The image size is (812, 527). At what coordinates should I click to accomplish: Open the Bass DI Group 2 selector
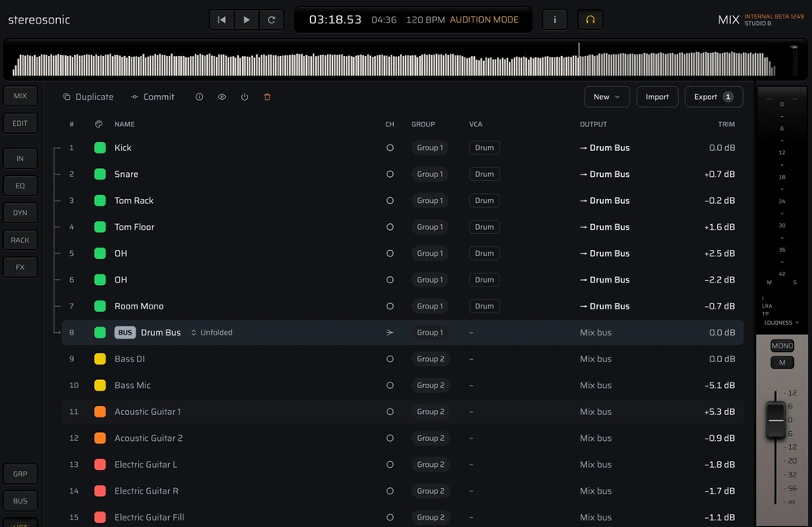[x=430, y=359]
